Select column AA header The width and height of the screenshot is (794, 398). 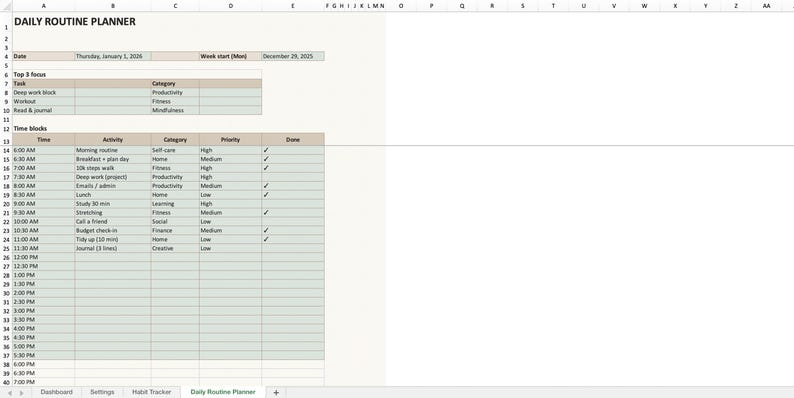[x=766, y=6]
